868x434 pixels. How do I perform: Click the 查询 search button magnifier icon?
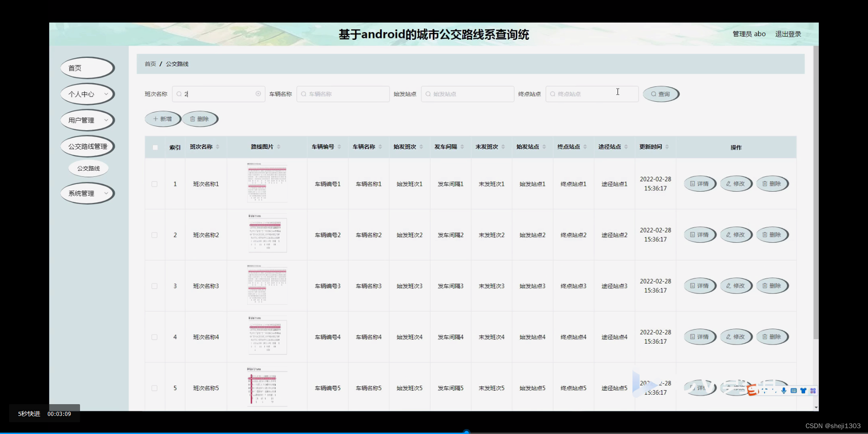654,94
